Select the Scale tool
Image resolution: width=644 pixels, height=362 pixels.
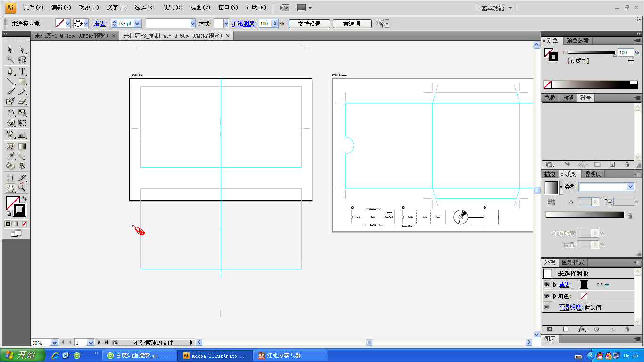[x=22, y=113]
